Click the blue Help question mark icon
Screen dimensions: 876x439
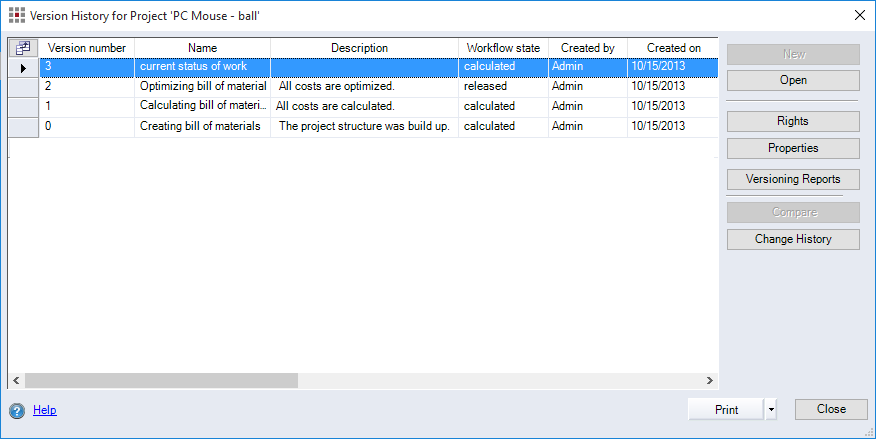point(17,410)
